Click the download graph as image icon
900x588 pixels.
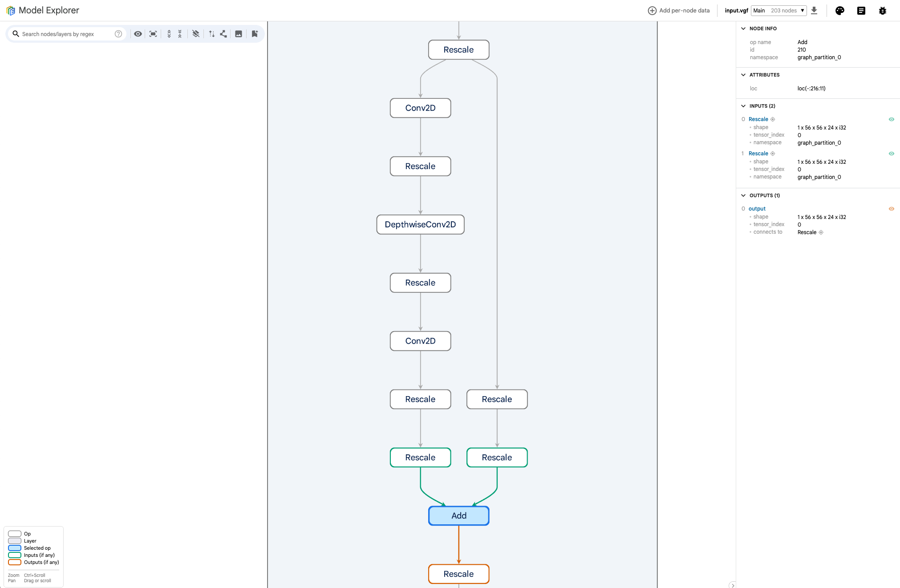tap(239, 34)
